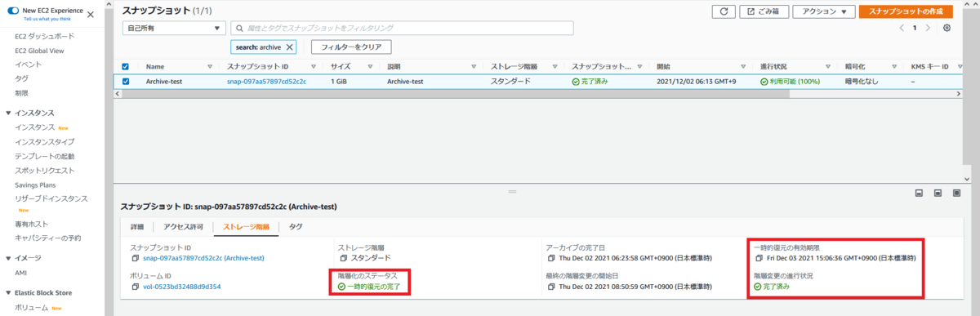Switch to 詳細 tab
The height and width of the screenshot is (316, 980).
(136, 227)
